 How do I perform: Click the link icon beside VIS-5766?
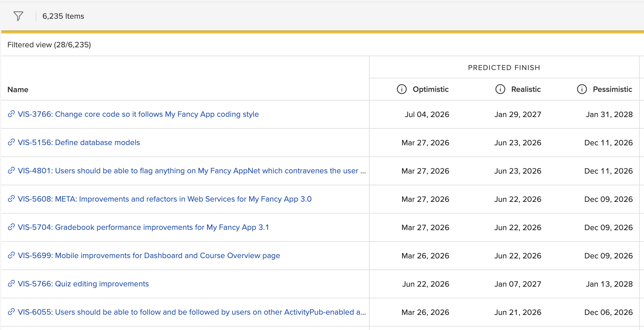tap(11, 284)
